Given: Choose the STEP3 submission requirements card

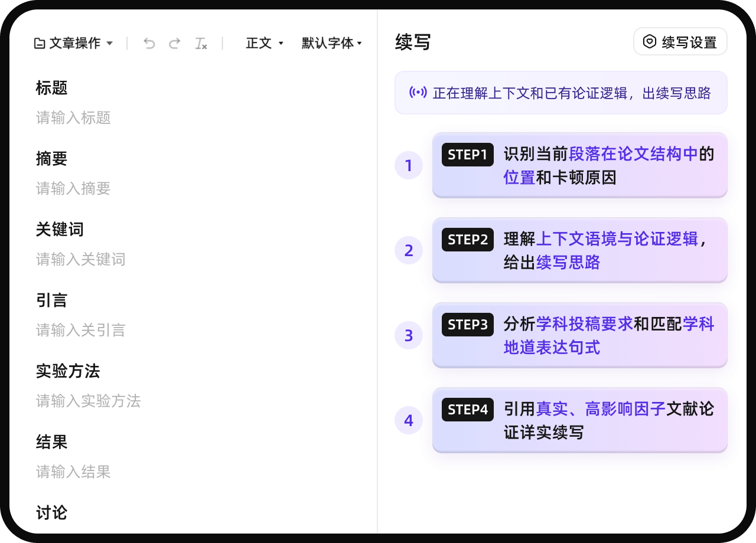Looking at the screenshot, I should (x=579, y=335).
